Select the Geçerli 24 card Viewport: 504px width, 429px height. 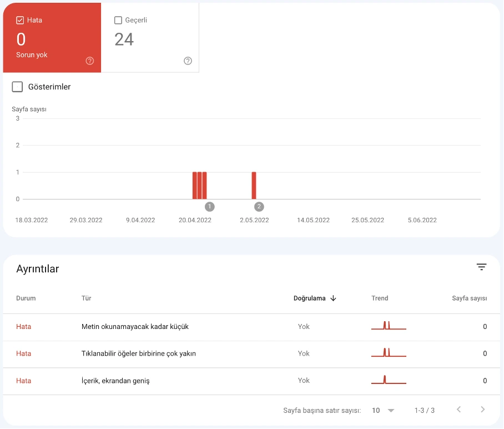pos(150,38)
